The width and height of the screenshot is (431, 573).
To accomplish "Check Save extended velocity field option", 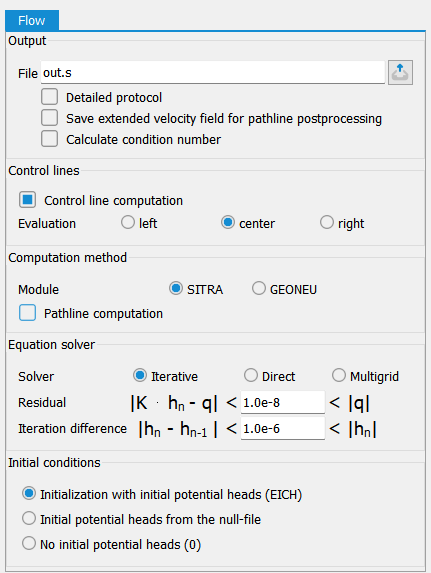I will pyautogui.click(x=49, y=118).
